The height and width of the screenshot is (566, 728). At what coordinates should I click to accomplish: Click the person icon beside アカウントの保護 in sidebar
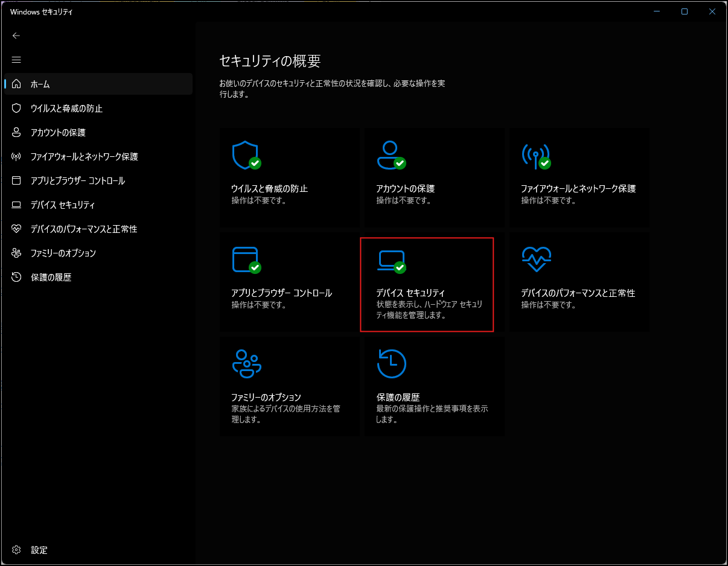pos(16,132)
